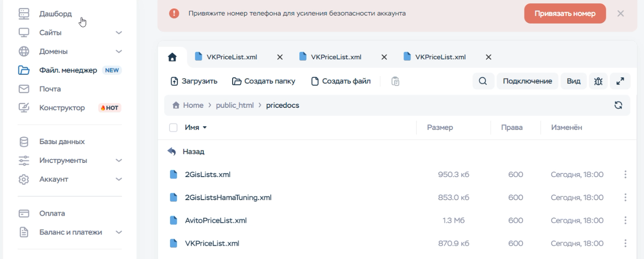Click the 950.3 кб size value

point(454,175)
